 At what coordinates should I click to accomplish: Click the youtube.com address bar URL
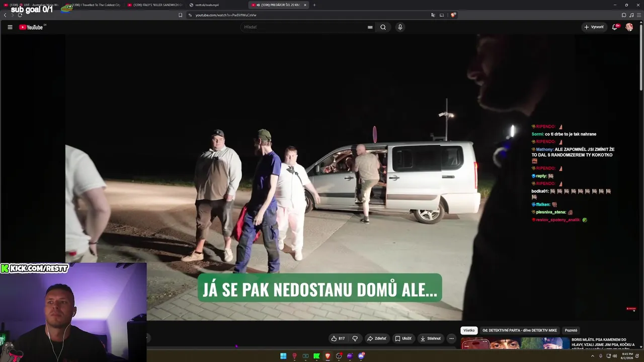(226, 15)
